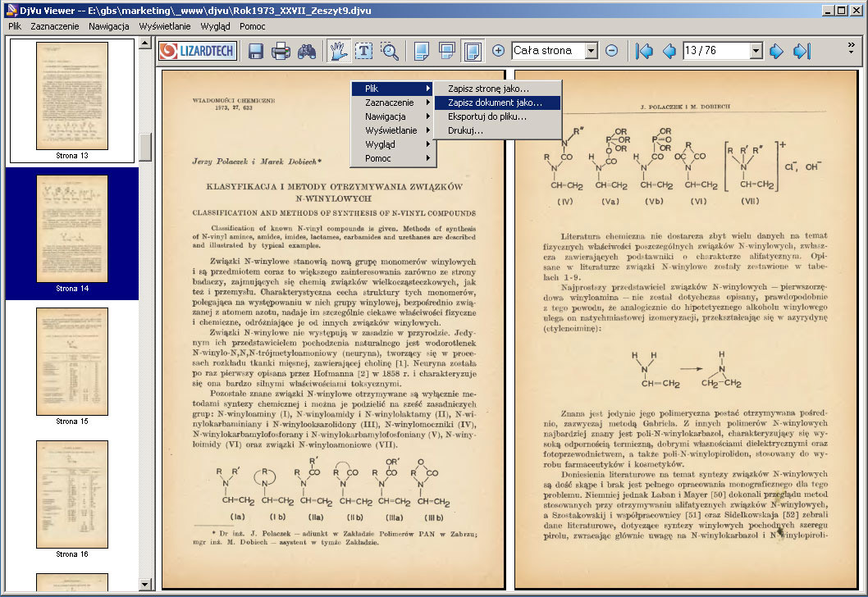This screenshot has width=868, height=597.
Task: Click thumbnail panel scroll up arrow
Action: 145,43
